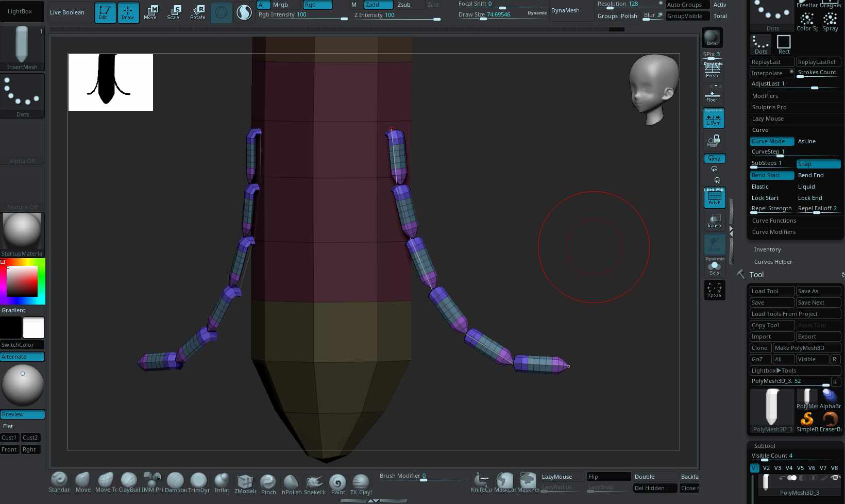The width and height of the screenshot is (845, 504).
Task: Select the white secondary color swatch
Action: pos(34,328)
